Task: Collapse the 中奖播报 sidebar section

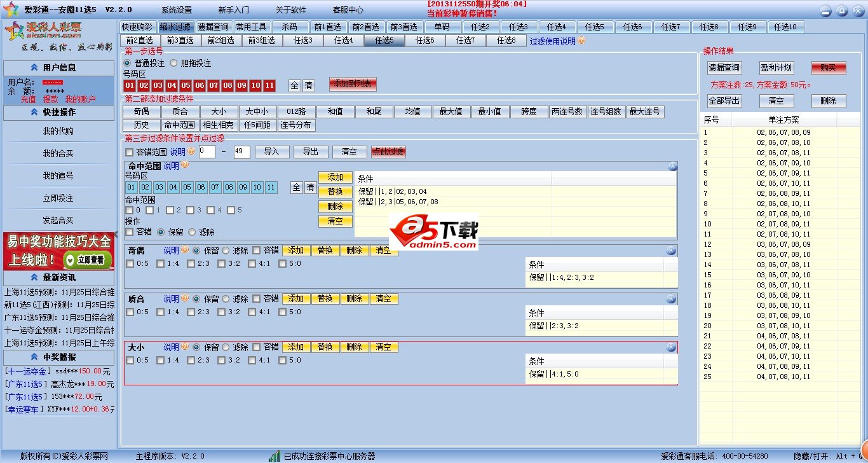Action: 34,357
